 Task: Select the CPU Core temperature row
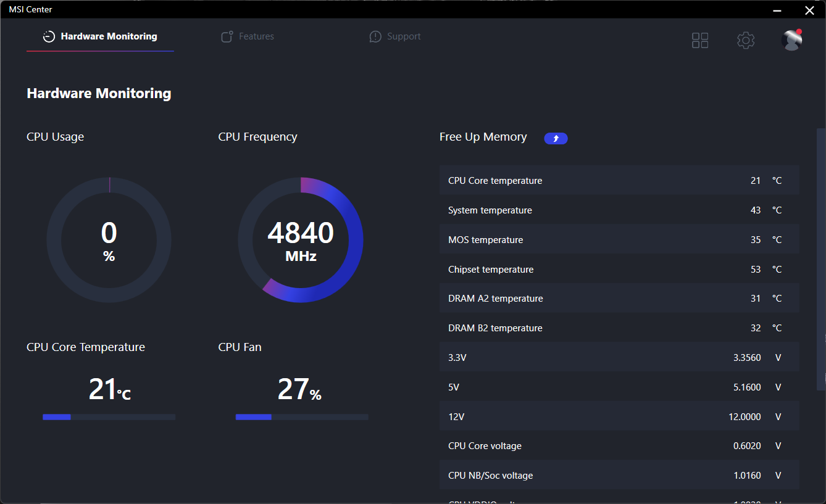619,181
